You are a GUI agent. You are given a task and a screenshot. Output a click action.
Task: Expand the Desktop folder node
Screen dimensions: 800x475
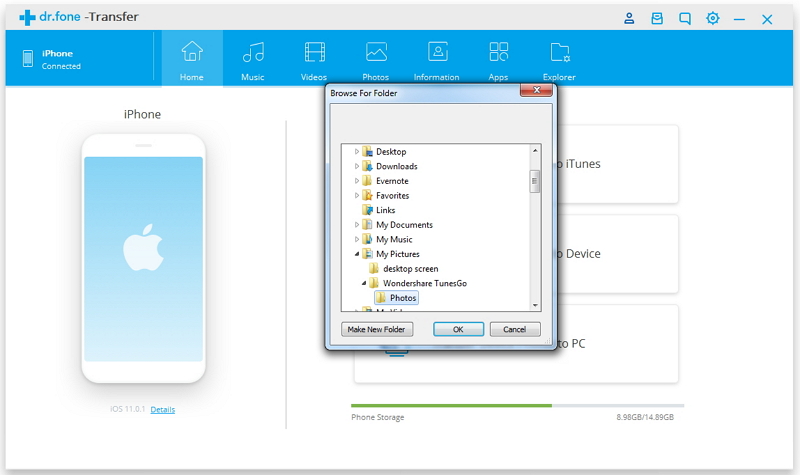coord(357,152)
